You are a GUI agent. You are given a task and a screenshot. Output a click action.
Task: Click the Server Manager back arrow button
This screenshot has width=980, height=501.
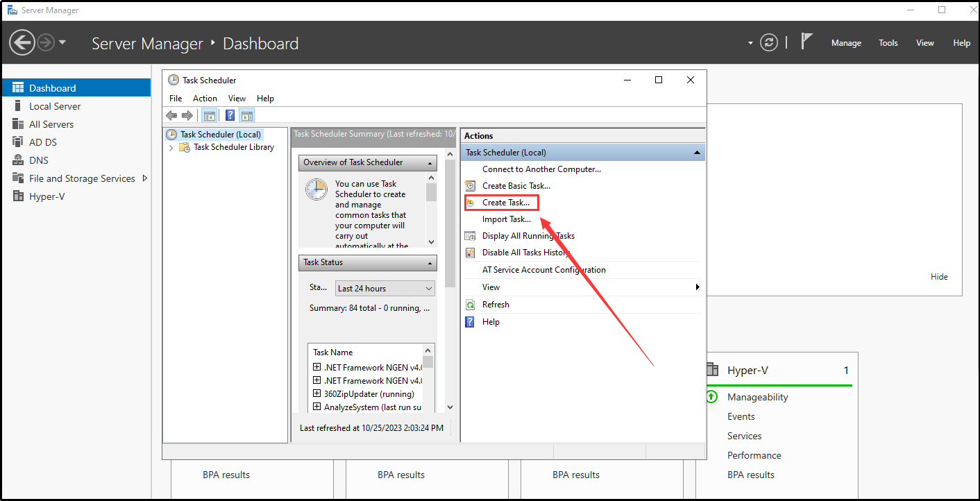pos(22,42)
